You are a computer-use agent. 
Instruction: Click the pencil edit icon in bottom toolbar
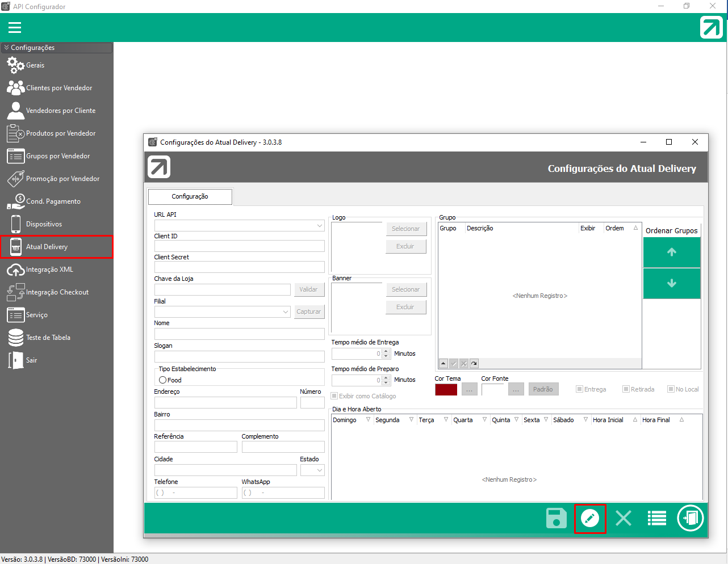point(590,519)
